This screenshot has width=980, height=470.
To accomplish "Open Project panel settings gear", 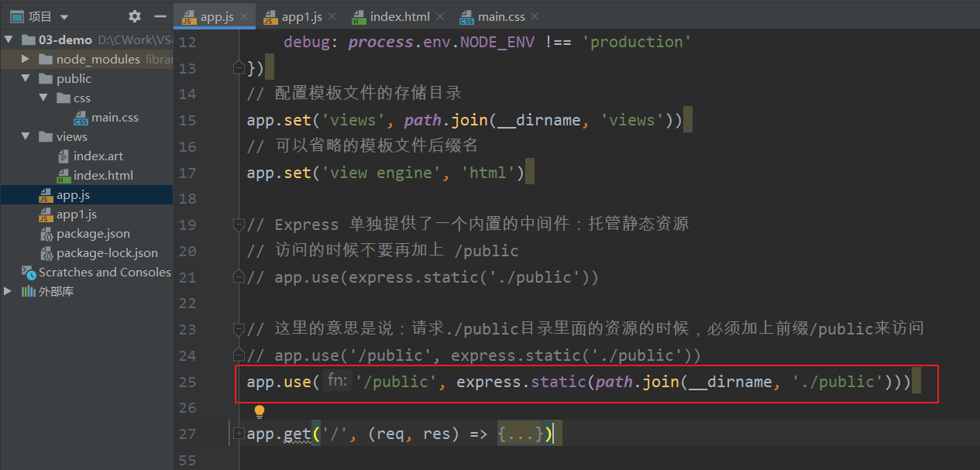I will click(135, 16).
